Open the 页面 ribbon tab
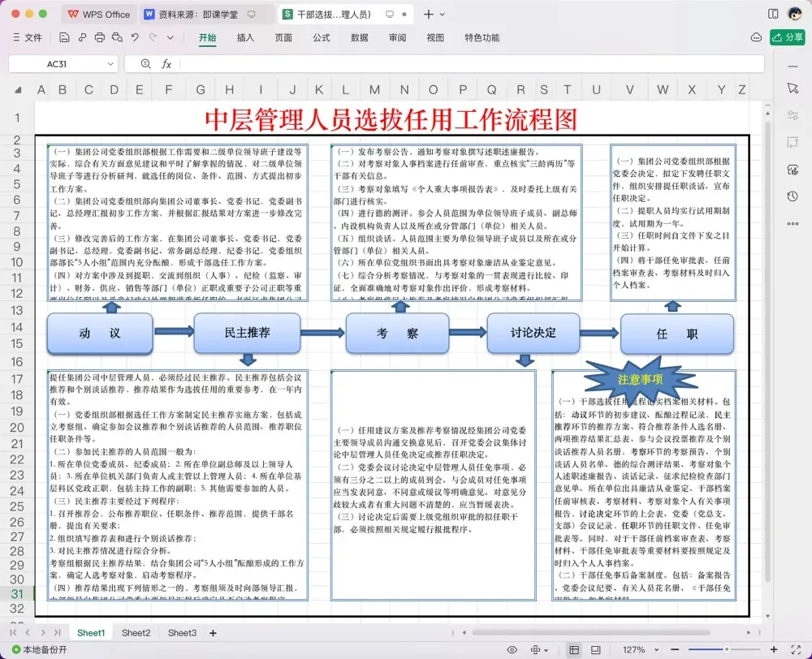 pos(283,37)
